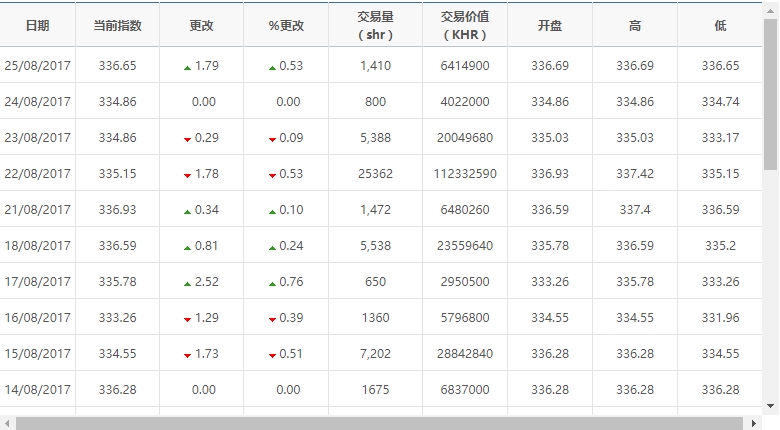The width and height of the screenshot is (780, 430).
Task: Click green up arrow beside 2.52 change
Action: tap(187, 283)
